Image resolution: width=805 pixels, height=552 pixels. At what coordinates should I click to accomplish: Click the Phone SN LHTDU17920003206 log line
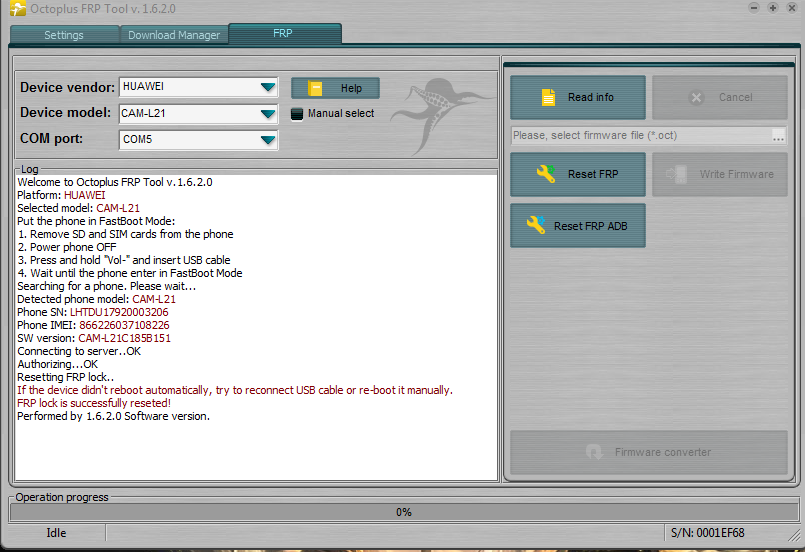(x=93, y=312)
